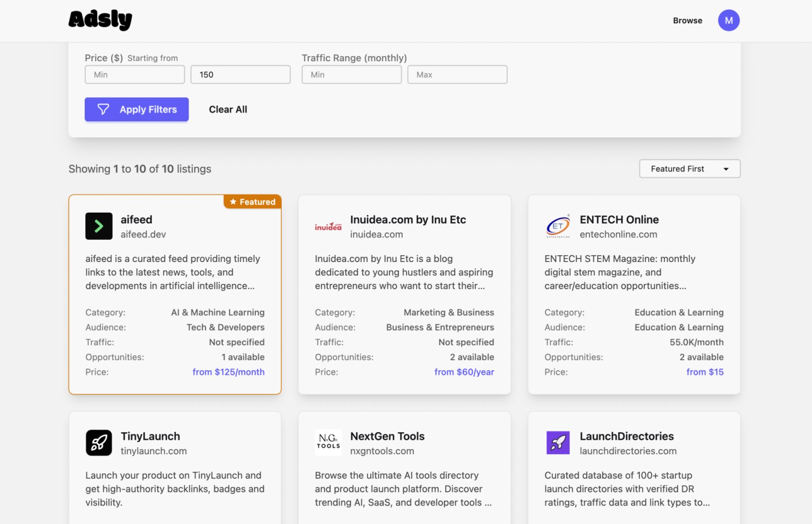Clear all active filters

pyautogui.click(x=227, y=109)
